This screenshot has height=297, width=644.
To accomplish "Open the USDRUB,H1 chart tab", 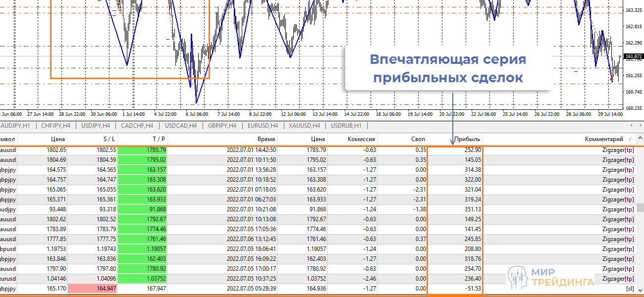I will 346,126.
